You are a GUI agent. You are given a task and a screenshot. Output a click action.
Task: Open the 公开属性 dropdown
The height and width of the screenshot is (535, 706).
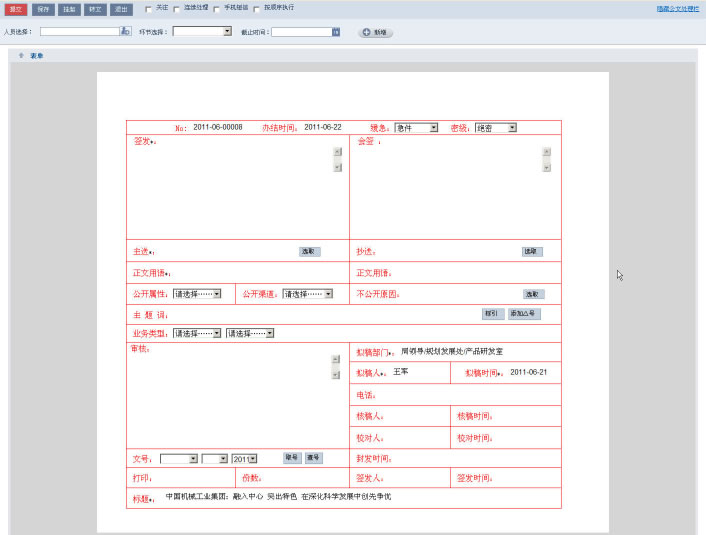tap(197, 294)
